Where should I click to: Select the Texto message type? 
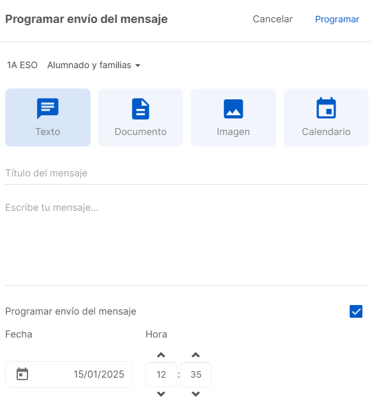click(48, 117)
